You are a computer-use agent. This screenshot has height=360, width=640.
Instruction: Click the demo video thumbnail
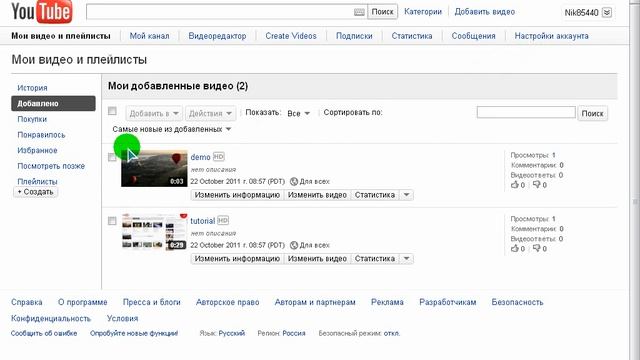point(154,169)
